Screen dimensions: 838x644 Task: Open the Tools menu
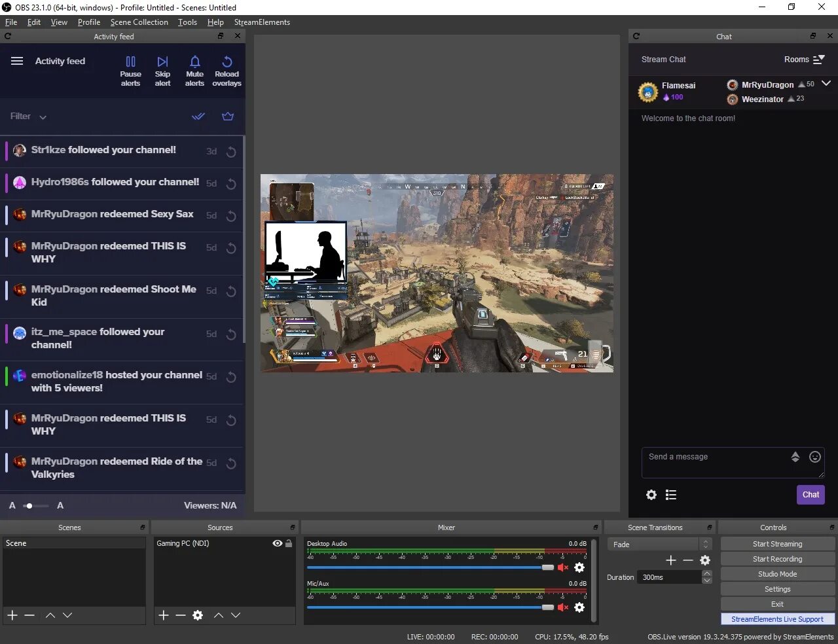[x=187, y=22]
